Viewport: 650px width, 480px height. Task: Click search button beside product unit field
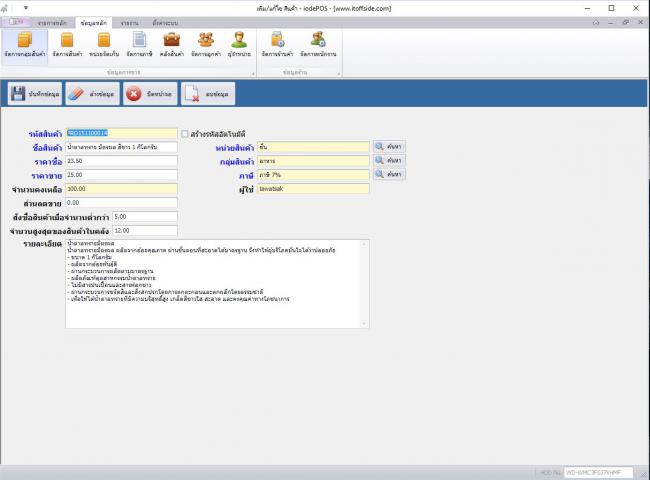pos(389,147)
